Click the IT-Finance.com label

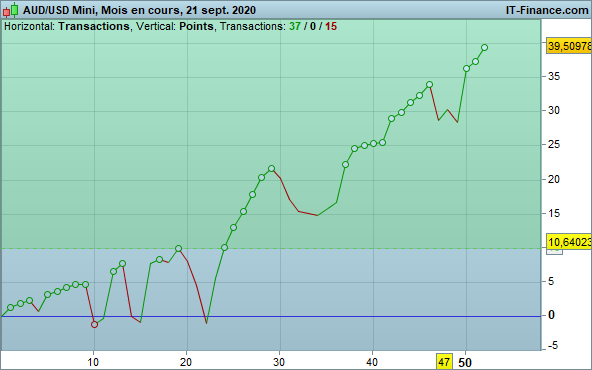[547, 10]
